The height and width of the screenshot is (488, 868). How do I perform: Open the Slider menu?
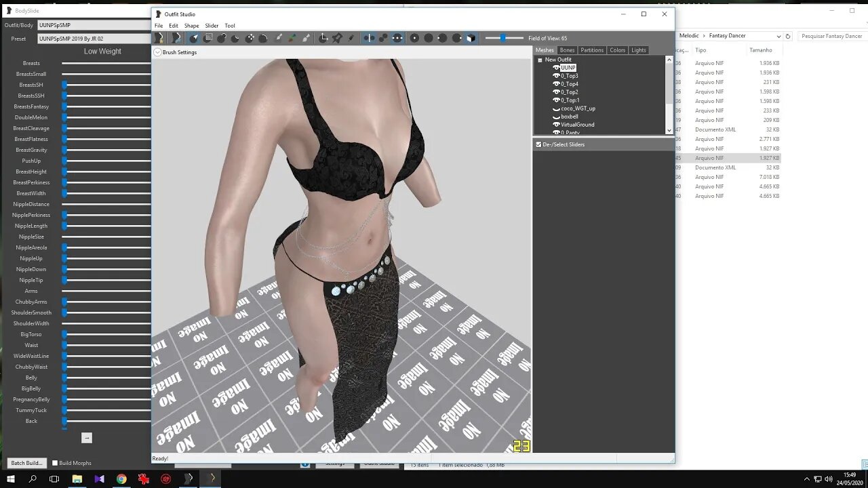click(x=212, y=26)
